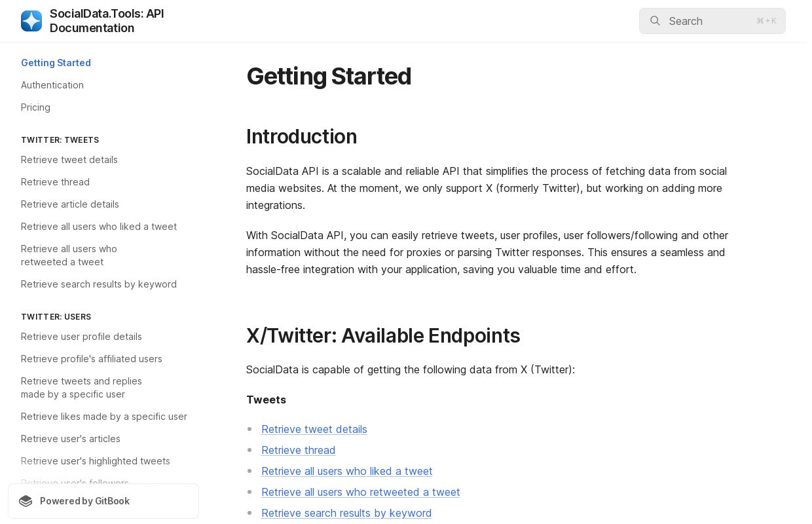Open the search bar
The image size is (812, 524).
tap(712, 21)
